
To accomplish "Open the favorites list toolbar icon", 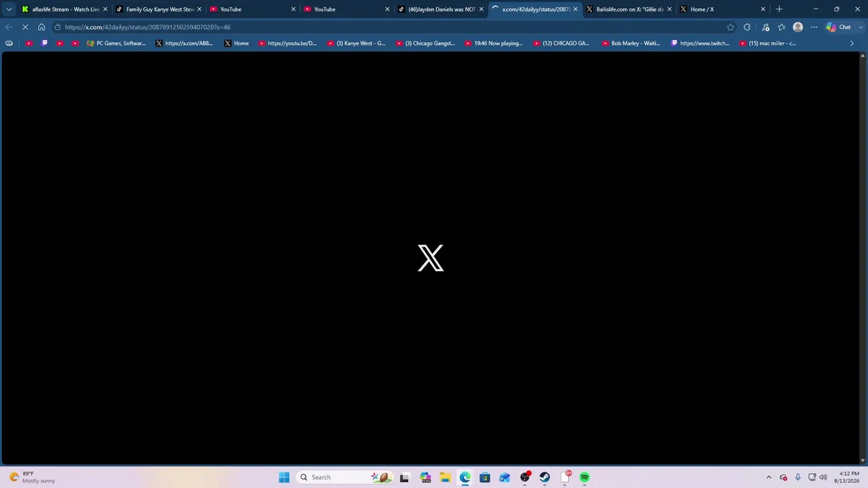I will pos(781,27).
